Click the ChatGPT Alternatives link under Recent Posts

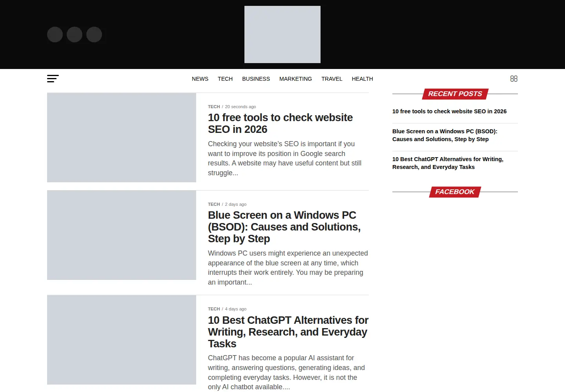[448, 163]
